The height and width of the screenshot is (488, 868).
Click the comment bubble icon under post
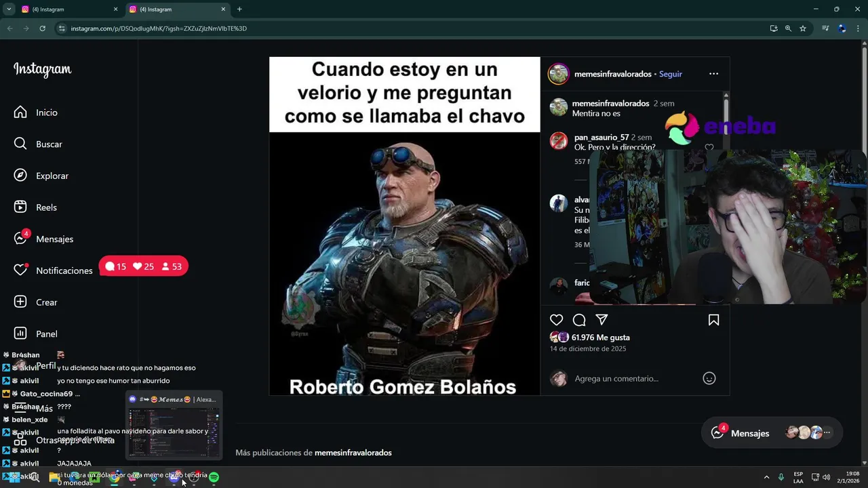coord(579,320)
